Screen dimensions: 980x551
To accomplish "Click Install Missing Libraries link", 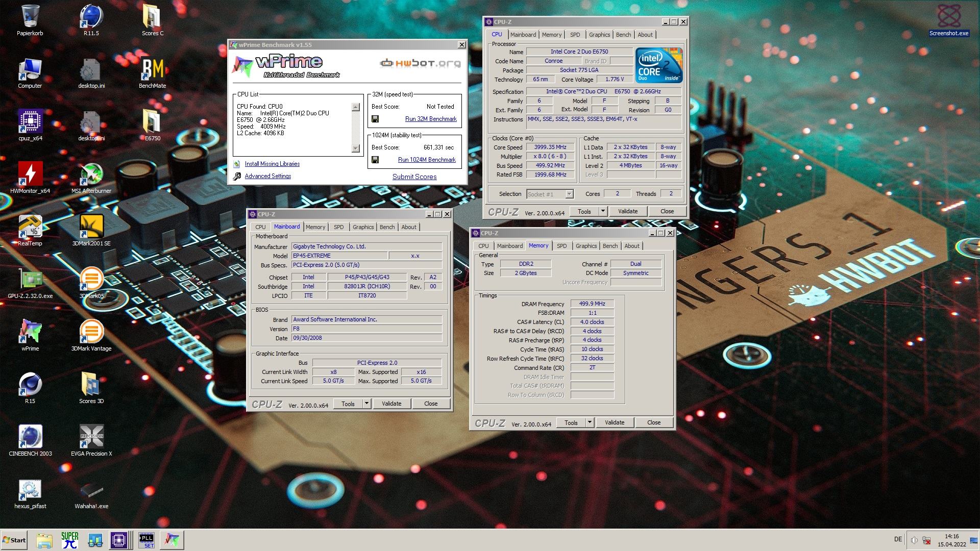I will tap(272, 164).
